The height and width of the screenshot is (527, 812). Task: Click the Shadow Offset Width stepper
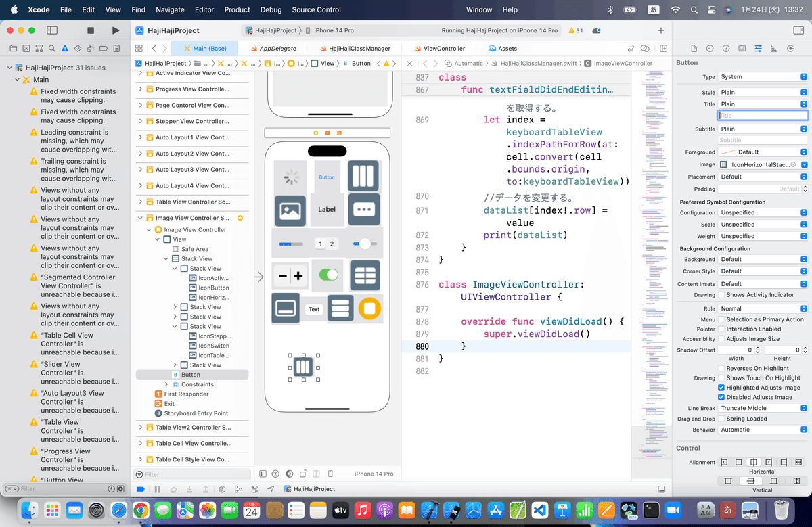757,350
